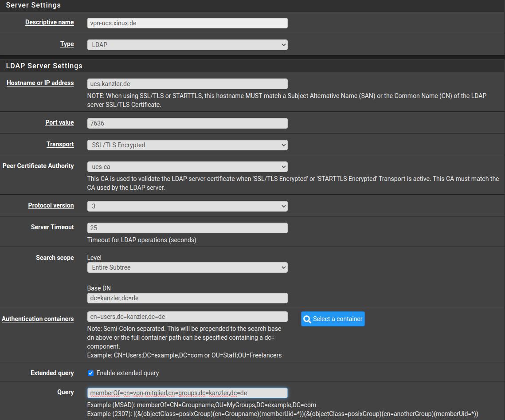This screenshot has height=420, width=505.
Task: Click the underlined Transport label
Action: pos(60,144)
